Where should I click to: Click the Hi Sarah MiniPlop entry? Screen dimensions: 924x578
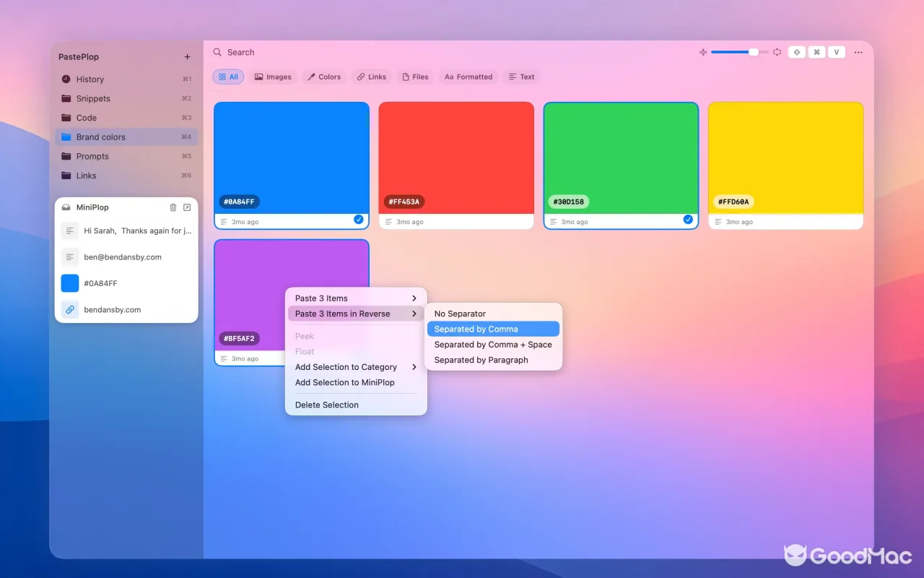click(126, 231)
